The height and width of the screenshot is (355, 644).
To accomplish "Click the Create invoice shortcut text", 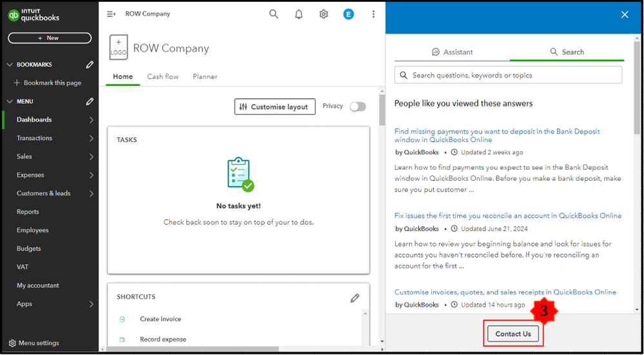I will click(160, 319).
